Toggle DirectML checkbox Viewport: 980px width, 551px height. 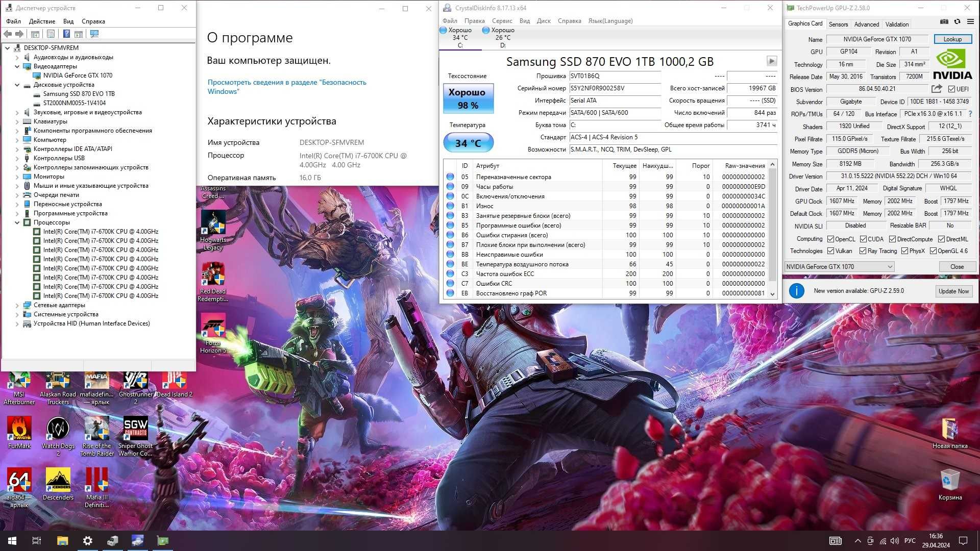pos(941,239)
